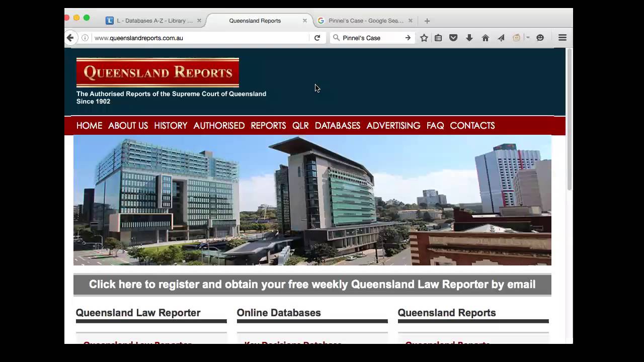Expand the arrow beside the avatar icon
This screenshot has height=362, width=644.
coord(528,38)
